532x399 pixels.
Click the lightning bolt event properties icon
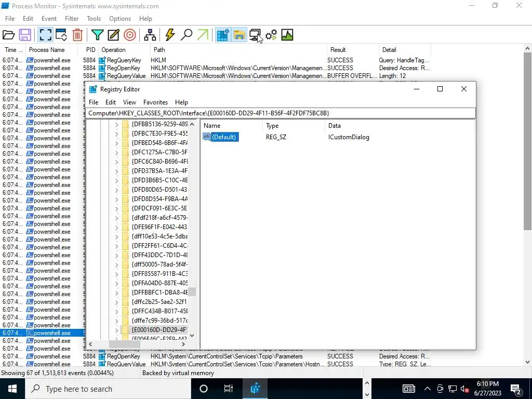point(170,35)
